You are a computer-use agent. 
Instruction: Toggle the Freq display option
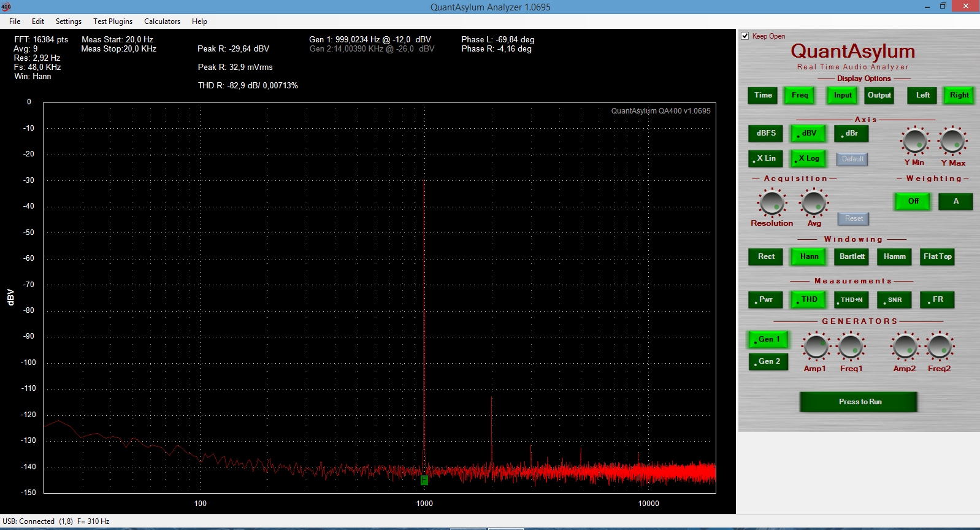800,95
